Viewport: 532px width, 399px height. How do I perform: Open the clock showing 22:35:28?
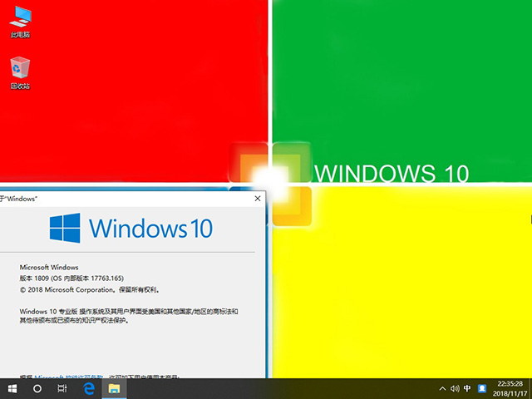pos(510,384)
